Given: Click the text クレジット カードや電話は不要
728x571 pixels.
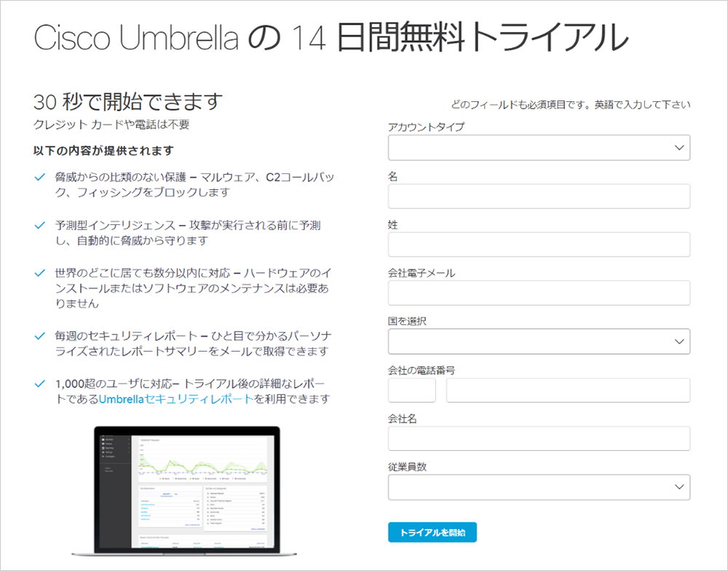Looking at the screenshot, I should tap(111, 125).
